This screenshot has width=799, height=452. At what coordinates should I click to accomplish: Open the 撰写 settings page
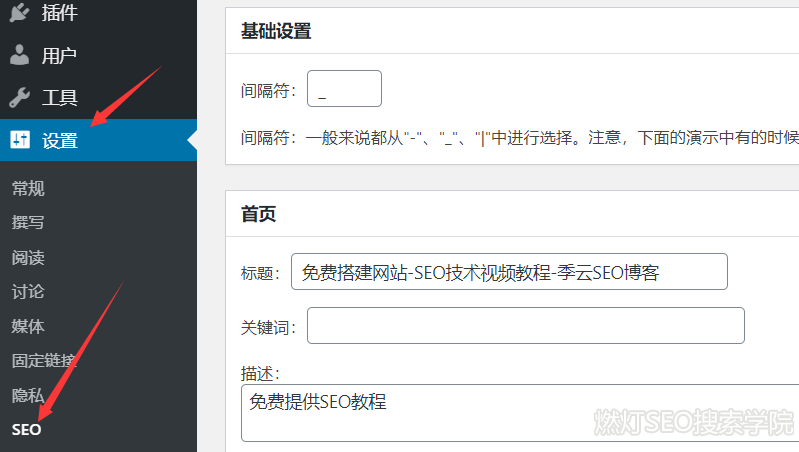(28, 222)
